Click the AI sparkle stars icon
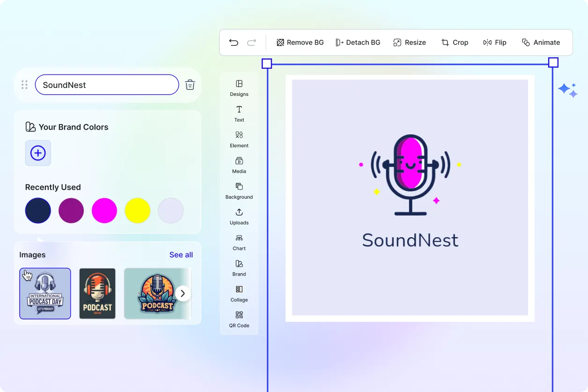 tap(567, 90)
